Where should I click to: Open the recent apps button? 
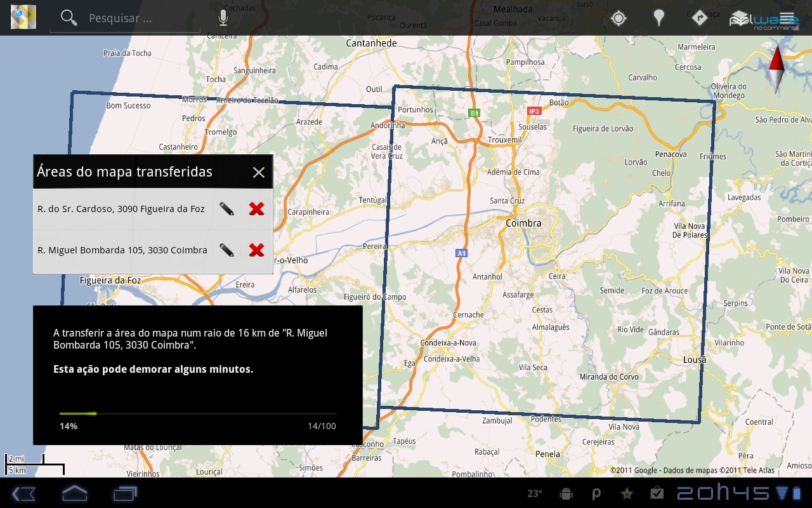tap(125, 493)
